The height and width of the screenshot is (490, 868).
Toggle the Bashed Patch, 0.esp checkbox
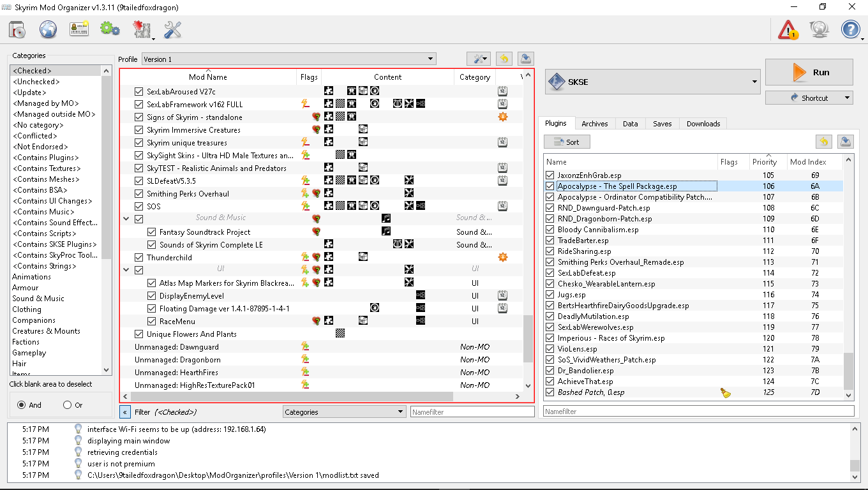point(550,392)
